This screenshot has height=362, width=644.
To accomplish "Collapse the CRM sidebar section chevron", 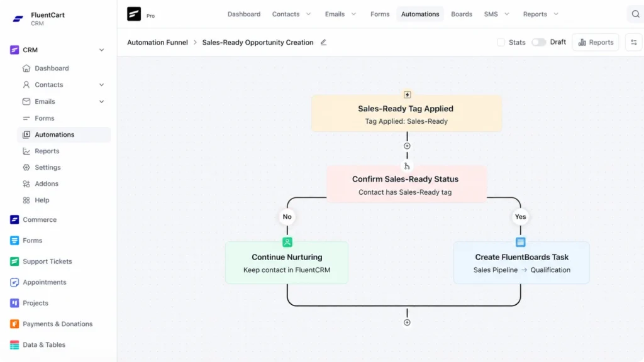I will 101,50.
